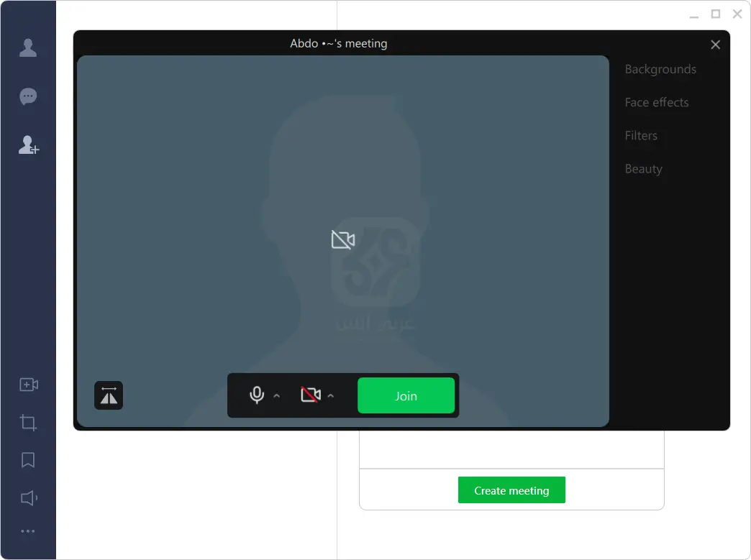This screenshot has width=751, height=560.
Task: Click the Add friends icon
Action: [x=28, y=145]
